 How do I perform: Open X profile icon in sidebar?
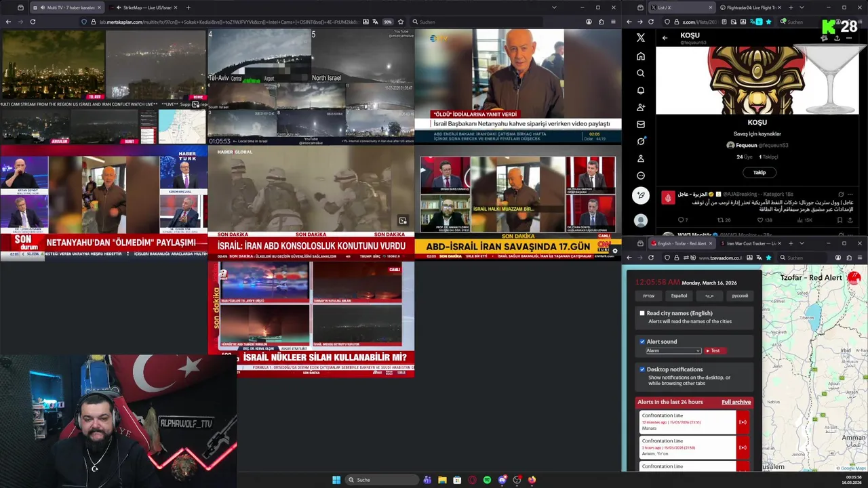tap(640, 158)
